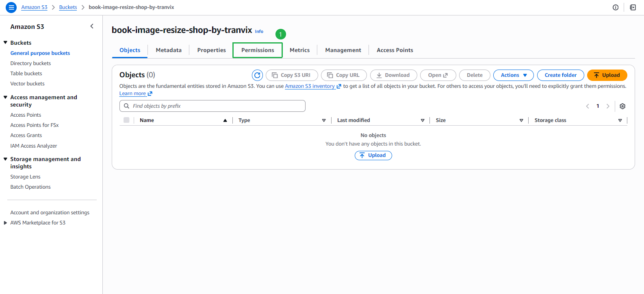Open Vector buckets in sidebar
This screenshot has height=294, width=644.
[x=28, y=84]
